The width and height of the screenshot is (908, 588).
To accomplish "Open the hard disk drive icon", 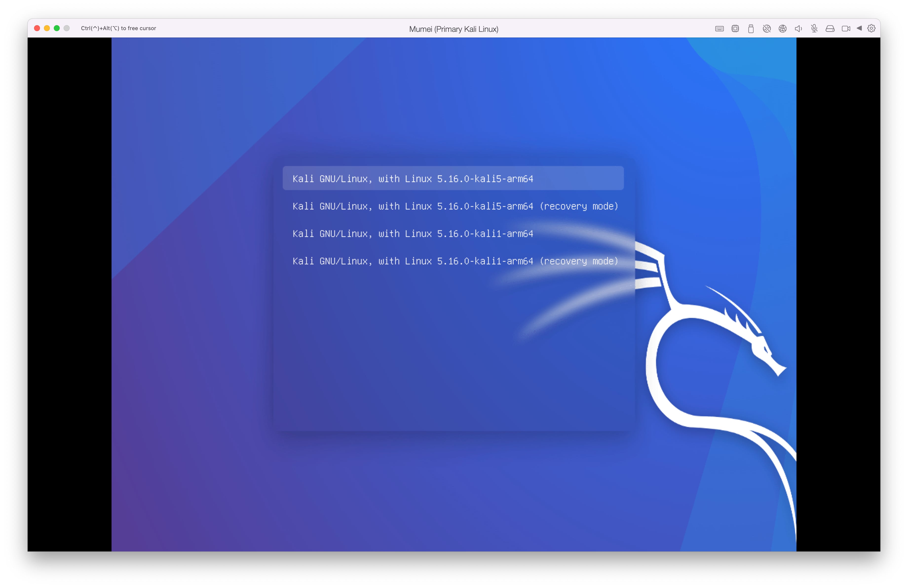I will click(830, 29).
